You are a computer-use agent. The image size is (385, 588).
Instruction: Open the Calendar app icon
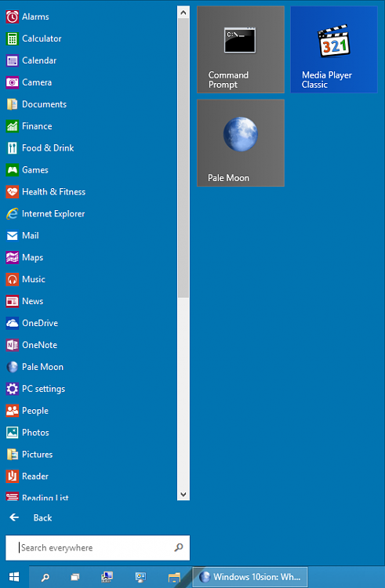[x=12, y=60]
